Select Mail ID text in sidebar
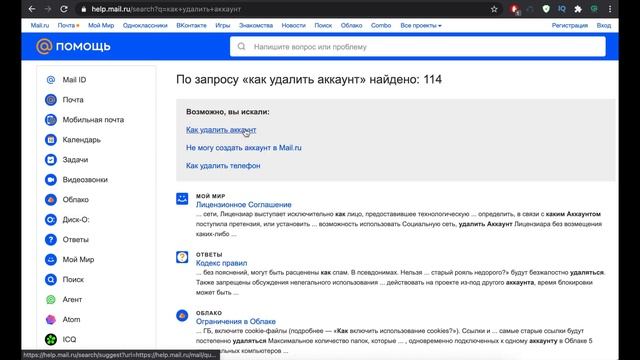Screen dimensions: 640x360 click(x=74, y=80)
